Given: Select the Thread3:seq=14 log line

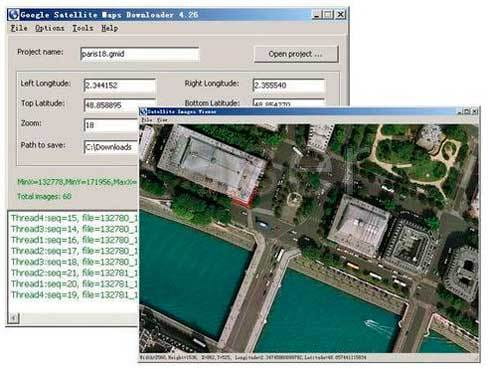Looking at the screenshot, I should point(74,229).
